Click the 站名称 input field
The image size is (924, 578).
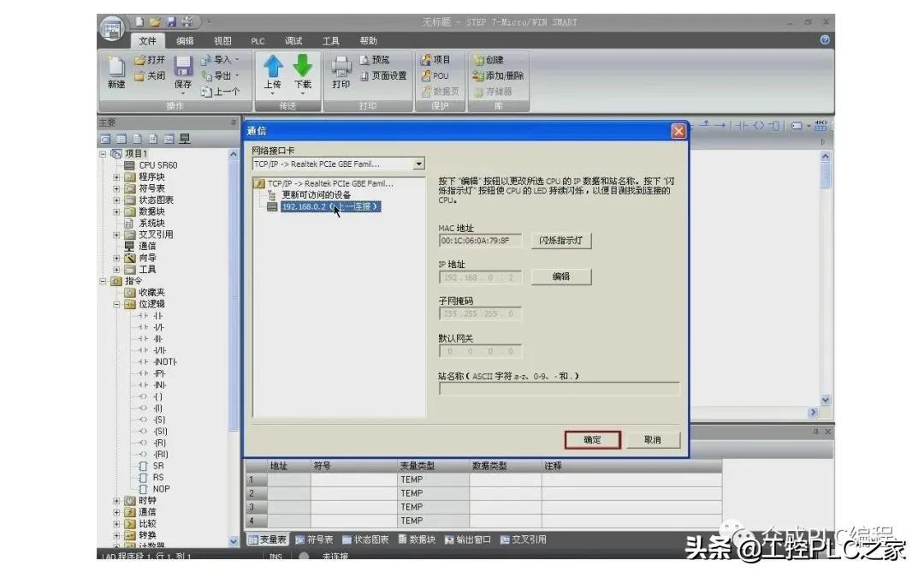(x=559, y=388)
